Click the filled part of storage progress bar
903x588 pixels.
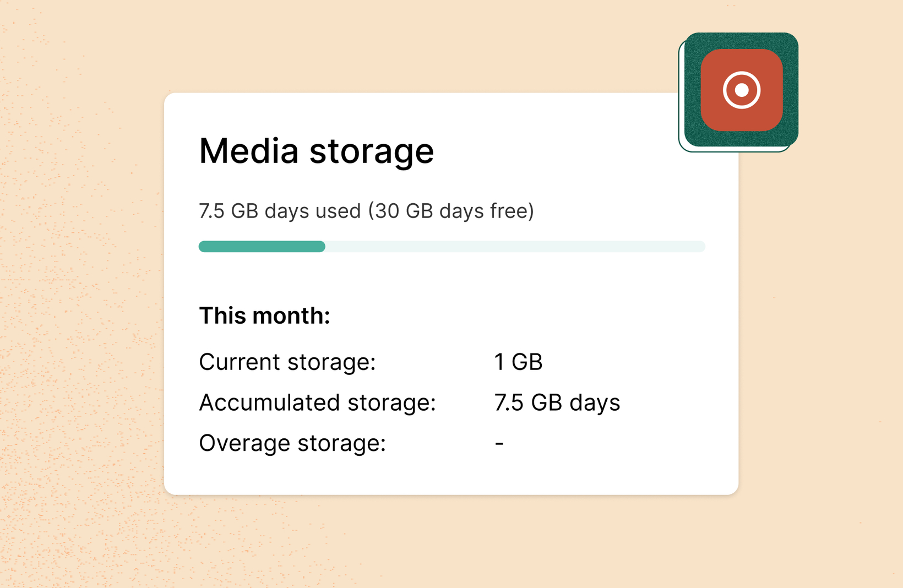(262, 246)
